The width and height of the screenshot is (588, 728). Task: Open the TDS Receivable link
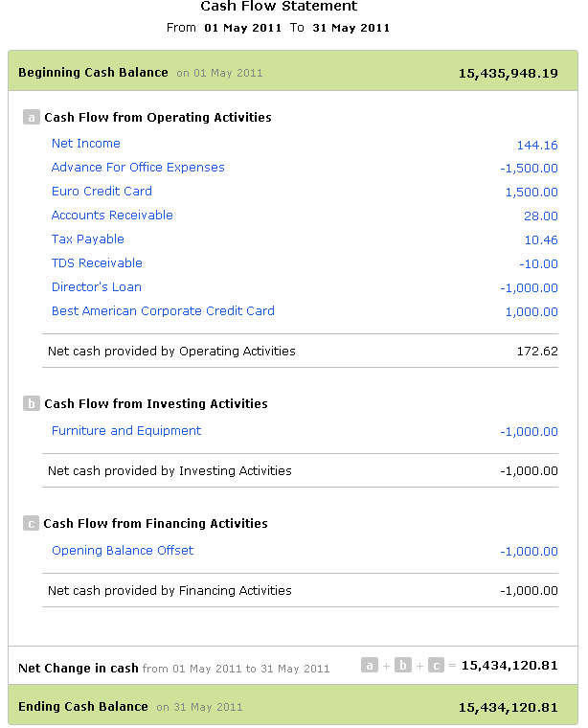[x=97, y=263]
